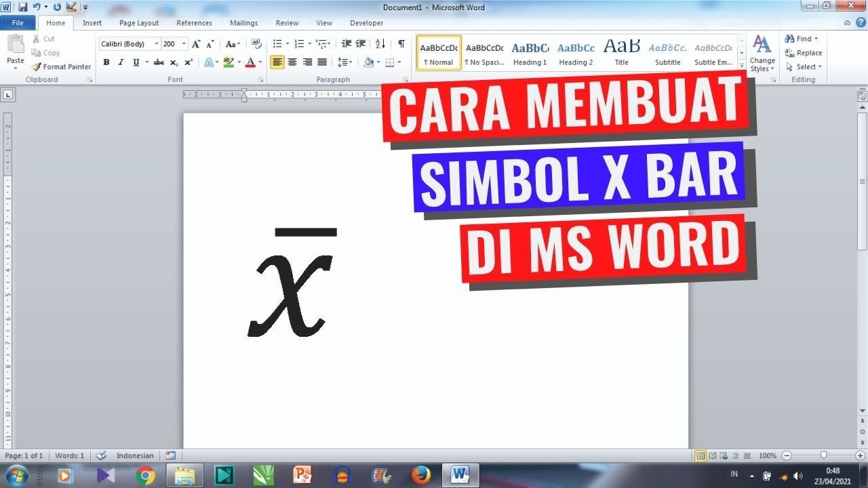
Task: Toggle Underline formatting
Action: pyautogui.click(x=136, y=62)
